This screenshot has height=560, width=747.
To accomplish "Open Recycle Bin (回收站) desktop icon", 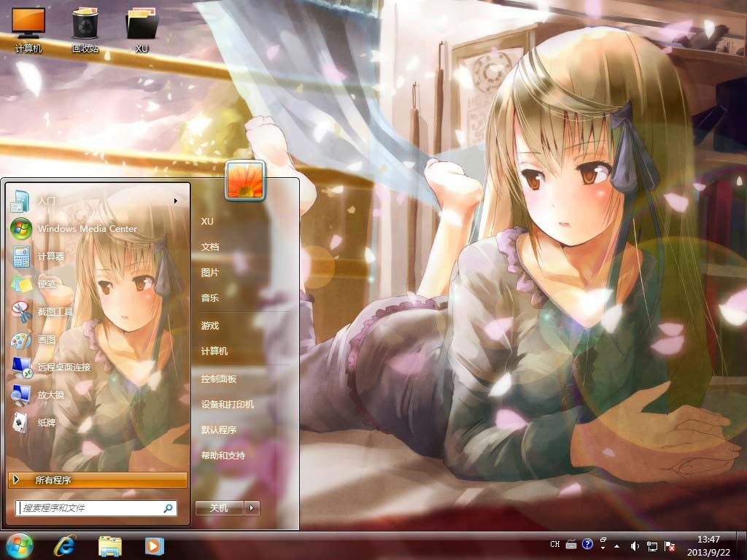I will point(85,29).
